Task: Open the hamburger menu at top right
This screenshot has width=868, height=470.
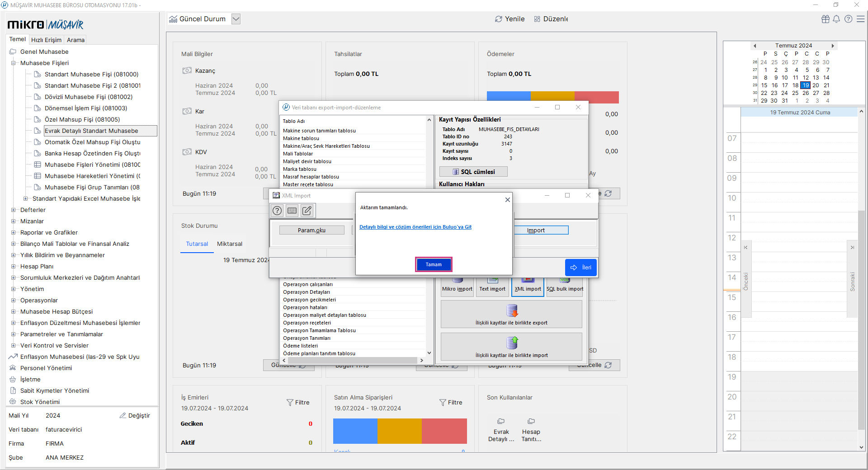Action: 861,19
